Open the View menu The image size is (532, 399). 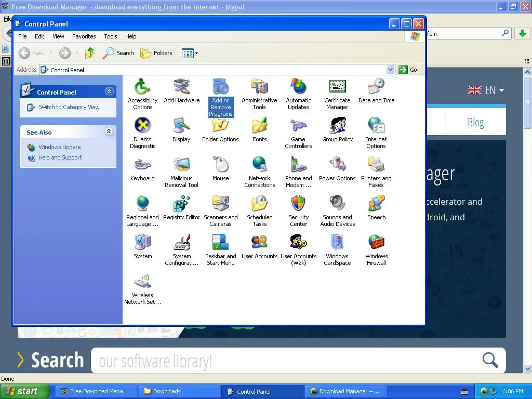tap(58, 36)
